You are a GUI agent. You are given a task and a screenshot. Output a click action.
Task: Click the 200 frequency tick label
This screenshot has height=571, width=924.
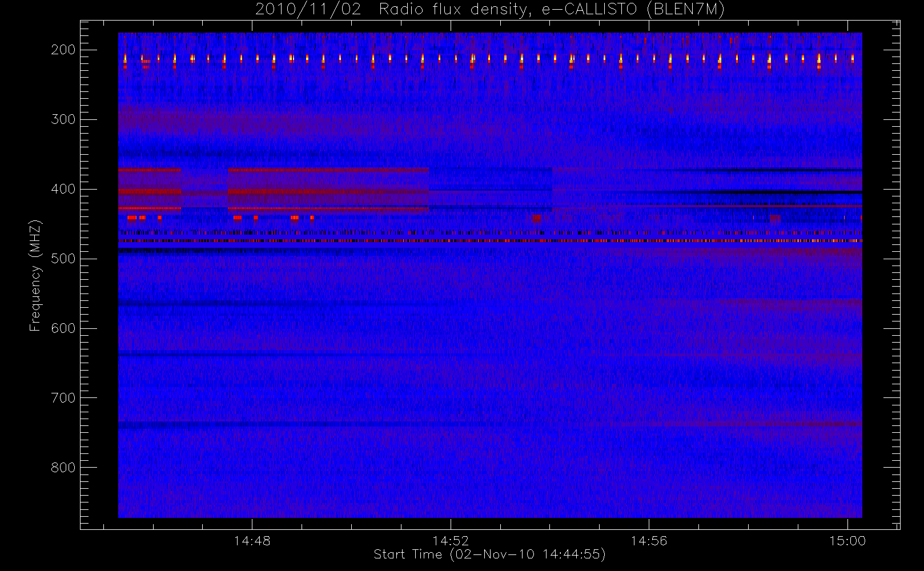(63, 50)
